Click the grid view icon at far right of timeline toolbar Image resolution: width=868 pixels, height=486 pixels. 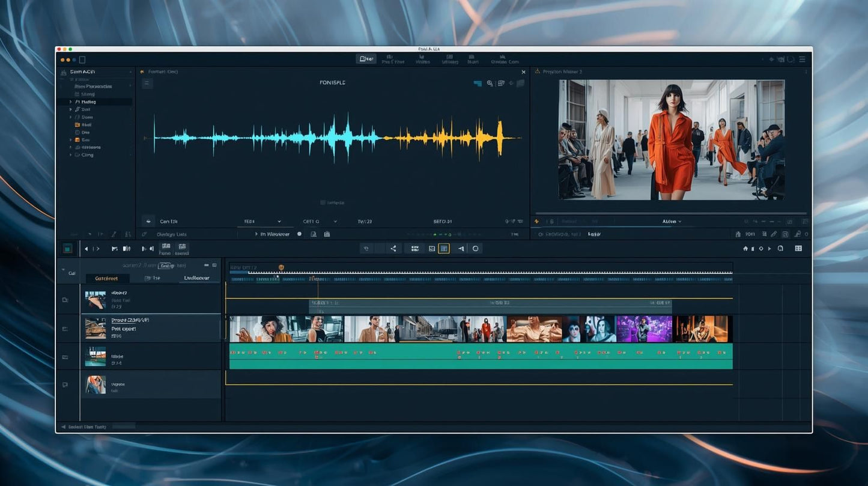point(798,248)
